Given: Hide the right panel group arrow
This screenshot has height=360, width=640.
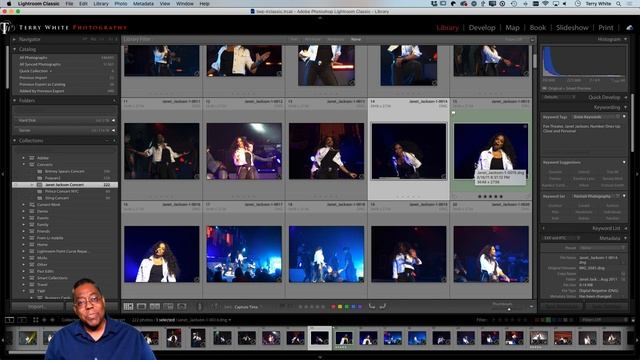Looking at the screenshot, I should (x=637, y=174).
